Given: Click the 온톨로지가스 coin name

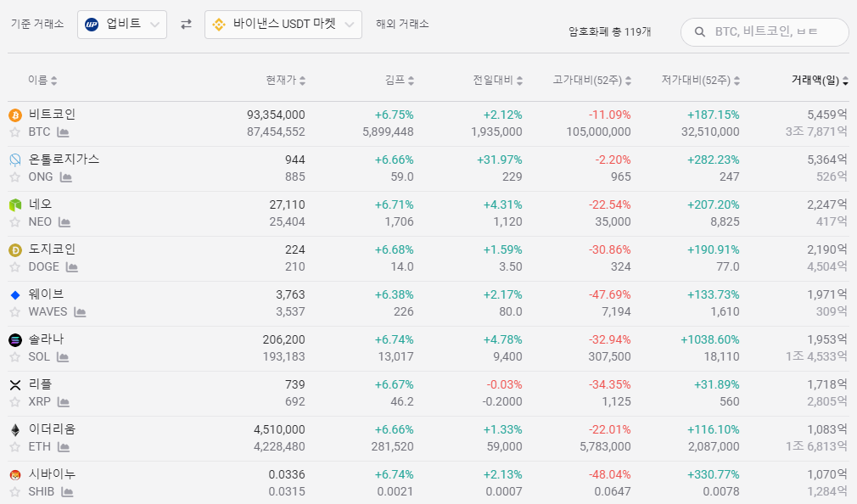Looking at the screenshot, I should pyautogui.click(x=64, y=160).
